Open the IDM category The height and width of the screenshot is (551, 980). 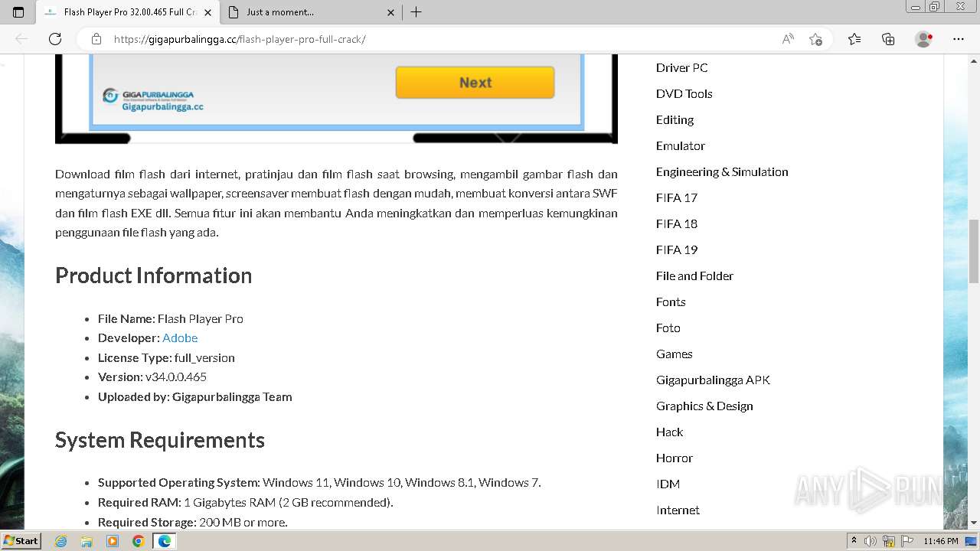click(x=668, y=484)
